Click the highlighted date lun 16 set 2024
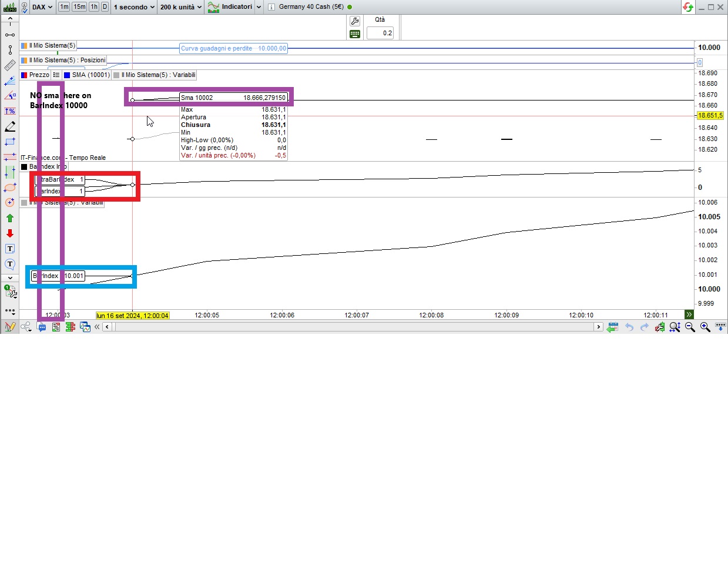 click(132, 316)
